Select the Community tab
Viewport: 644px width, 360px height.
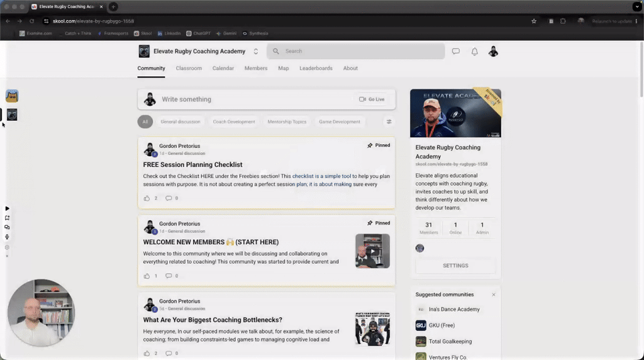click(151, 68)
